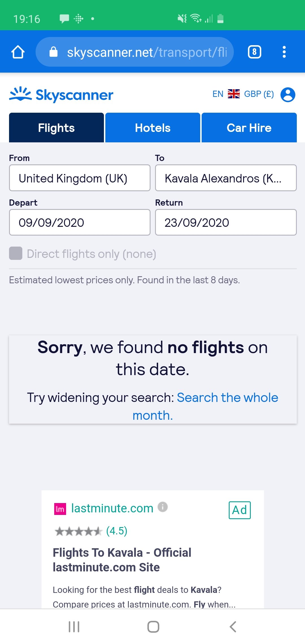Edit the From field United Kingdom
Viewport: 305px width, 644px height.
(80, 178)
